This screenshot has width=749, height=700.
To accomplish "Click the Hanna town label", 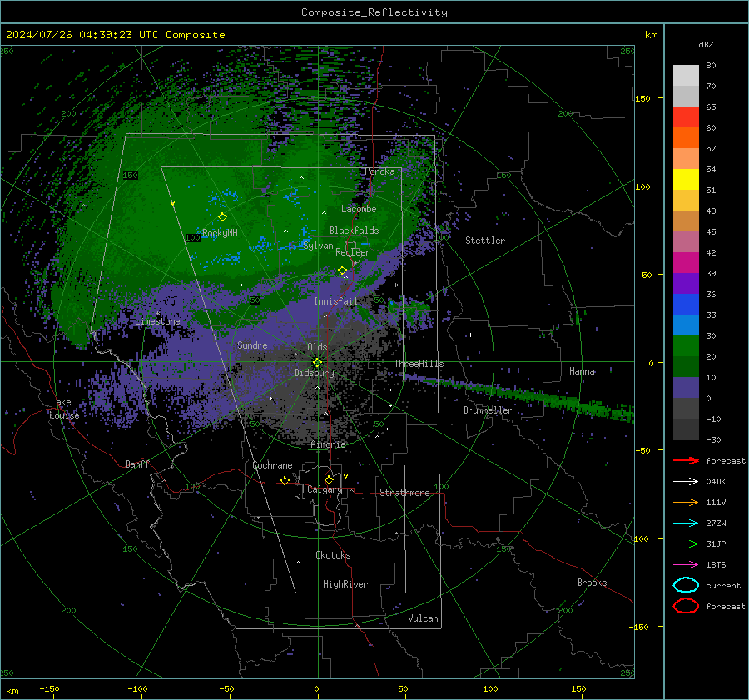I will click(x=582, y=371).
